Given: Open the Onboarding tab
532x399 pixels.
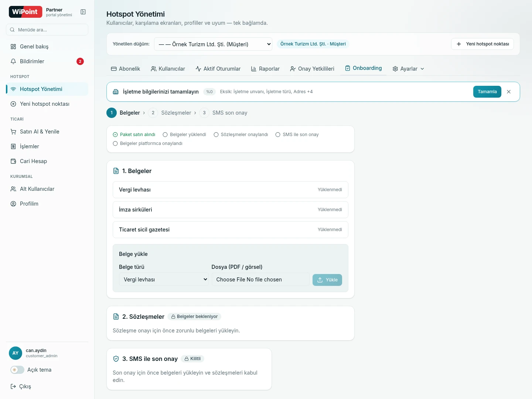Looking at the screenshot, I should [363, 68].
